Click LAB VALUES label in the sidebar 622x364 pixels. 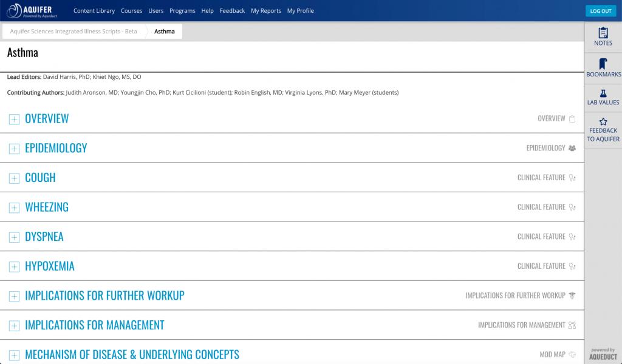click(603, 103)
